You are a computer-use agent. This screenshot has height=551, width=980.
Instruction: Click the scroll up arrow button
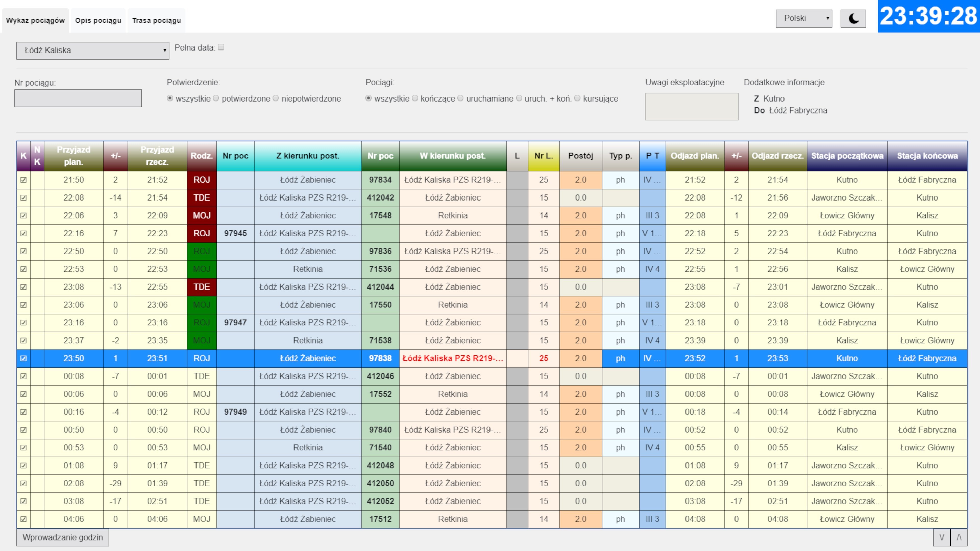959,537
